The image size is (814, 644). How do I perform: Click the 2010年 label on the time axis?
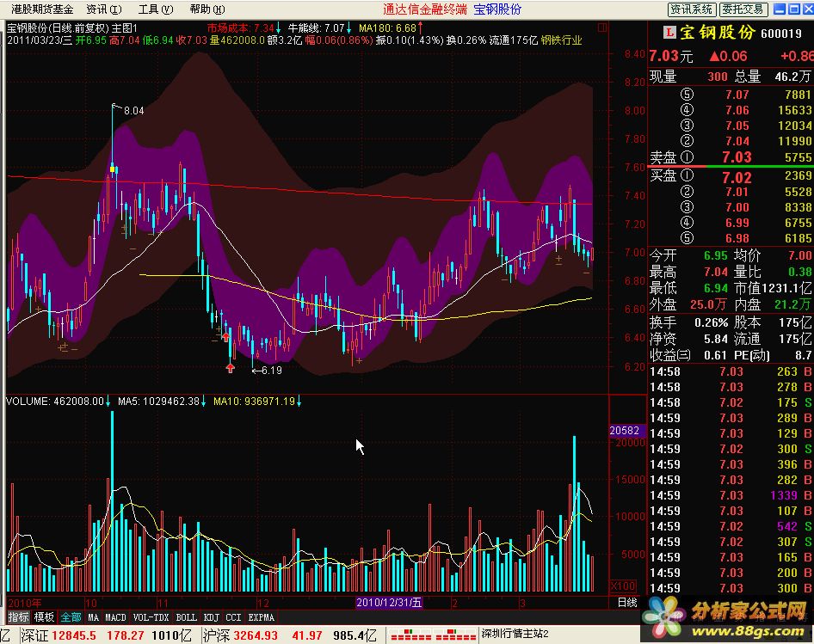pyautogui.click(x=25, y=603)
